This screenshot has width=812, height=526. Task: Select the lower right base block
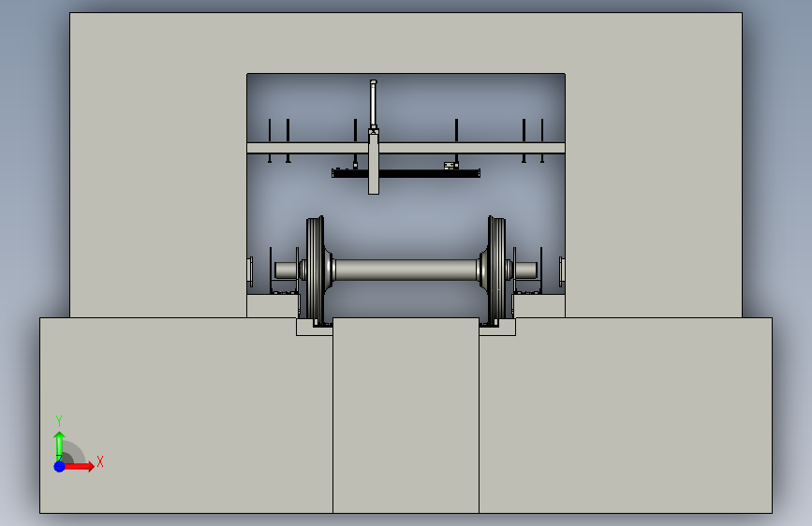(x=626, y=416)
